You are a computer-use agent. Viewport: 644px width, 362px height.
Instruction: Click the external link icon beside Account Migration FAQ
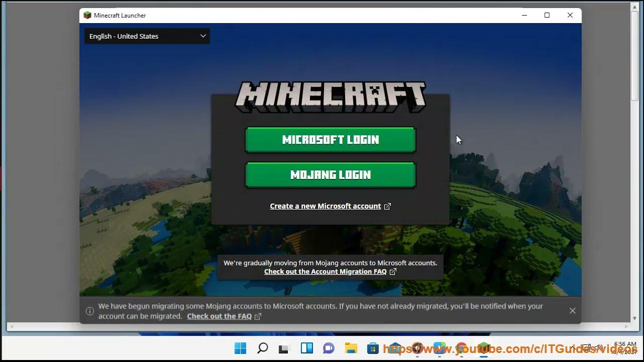pos(393,271)
